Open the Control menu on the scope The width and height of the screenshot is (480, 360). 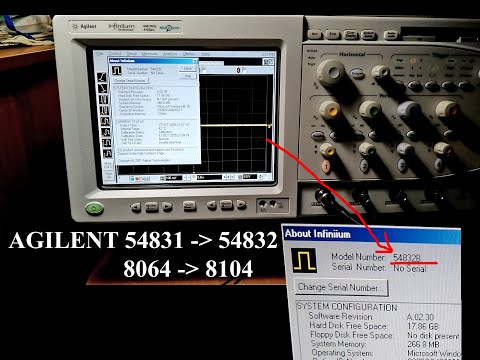click(x=115, y=53)
